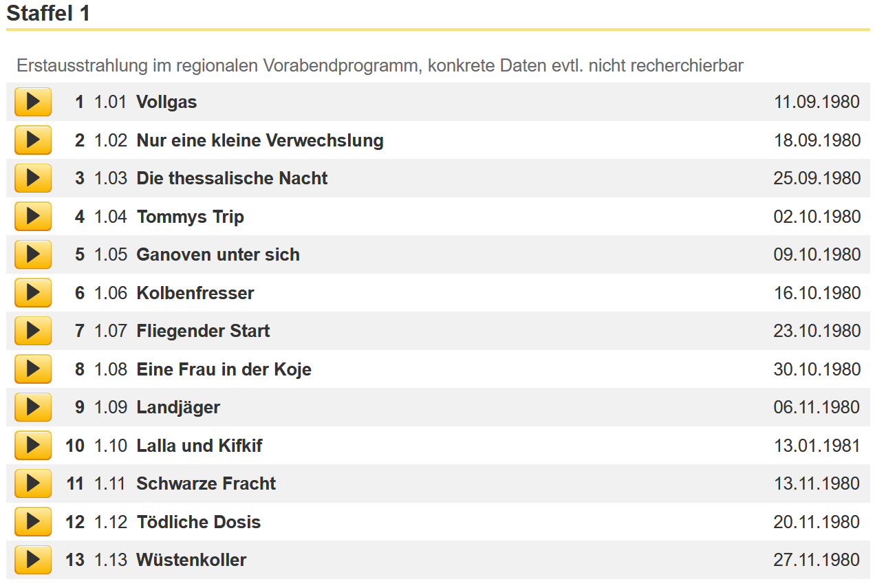This screenshot has width=875, height=588.
Task: Click play icon beside Ganoven unter sich
Action: [x=33, y=254]
